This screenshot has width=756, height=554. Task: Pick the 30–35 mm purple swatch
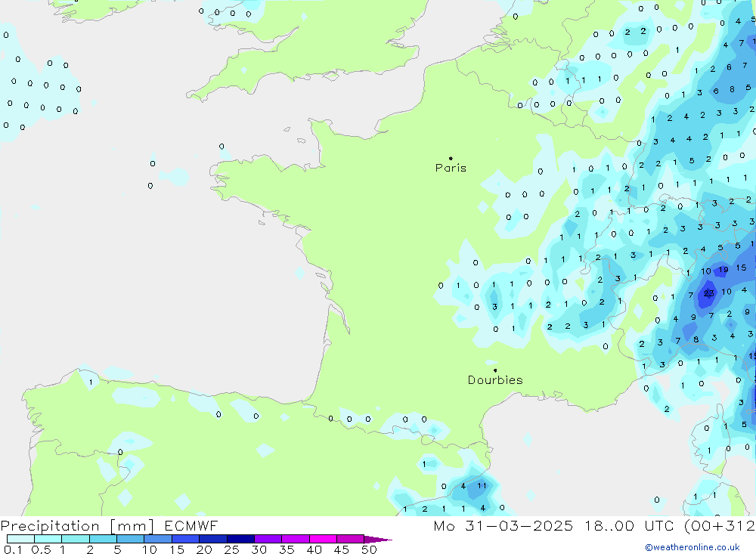point(268,539)
